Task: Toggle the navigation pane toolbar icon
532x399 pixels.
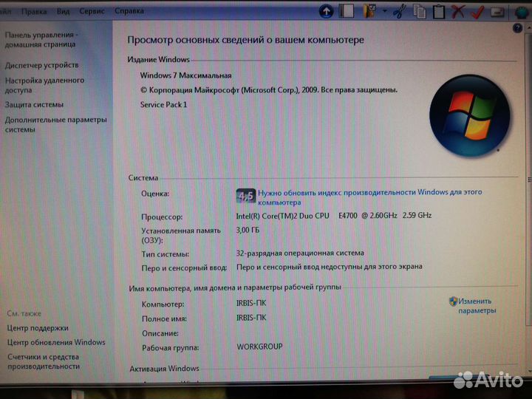Action: pos(346,11)
